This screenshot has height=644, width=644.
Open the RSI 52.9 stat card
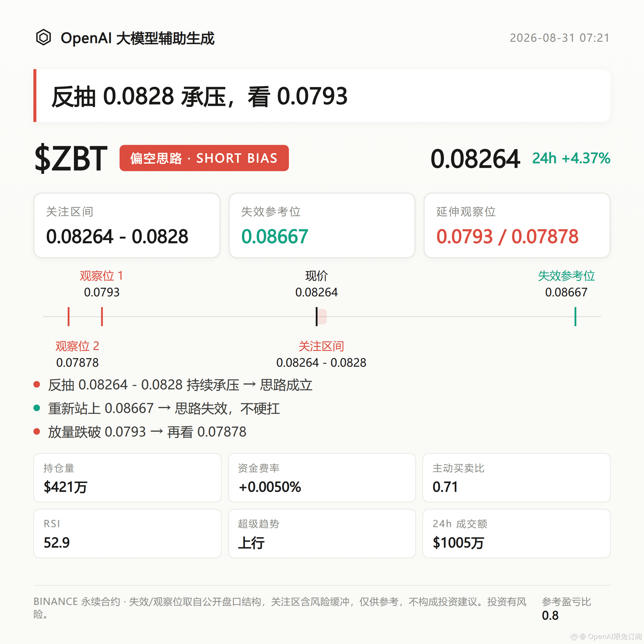click(127, 533)
